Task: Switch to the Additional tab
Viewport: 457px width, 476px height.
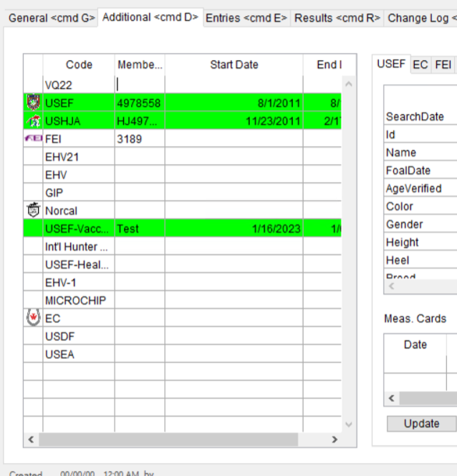Action: pyautogui.click(x=150, y=17)
